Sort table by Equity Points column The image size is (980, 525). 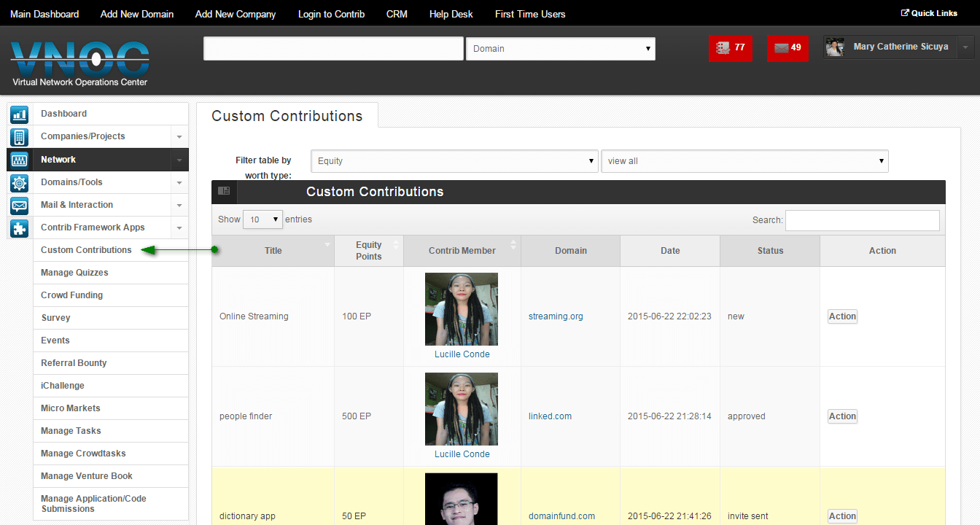click(369, 251)
